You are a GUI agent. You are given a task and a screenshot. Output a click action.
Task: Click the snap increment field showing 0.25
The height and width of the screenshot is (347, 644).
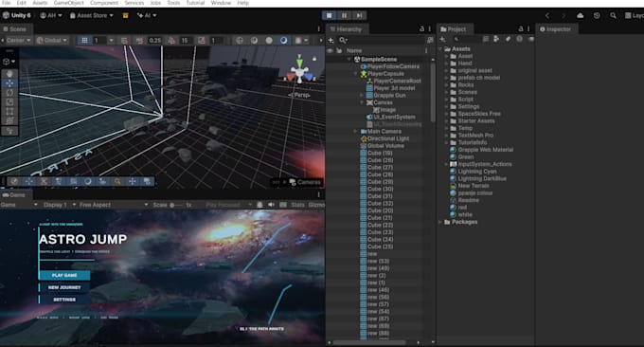(x=154, y=40)
